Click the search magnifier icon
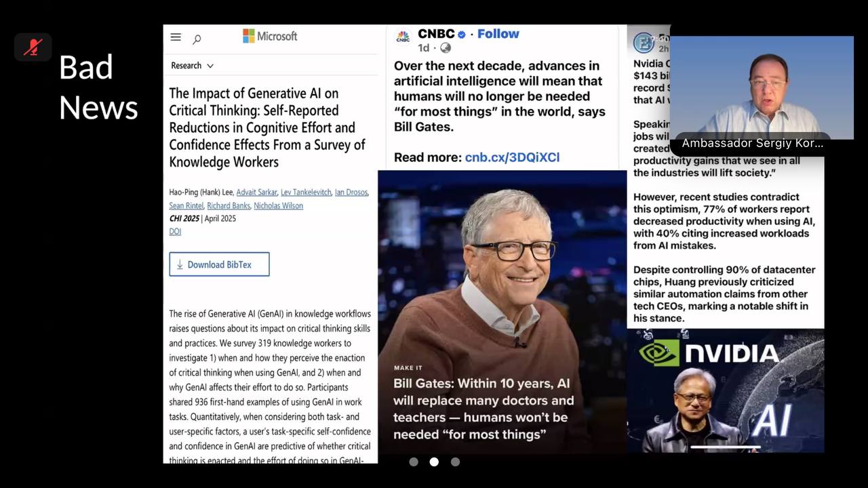This screenshot has width=868, height=488. 197,39
